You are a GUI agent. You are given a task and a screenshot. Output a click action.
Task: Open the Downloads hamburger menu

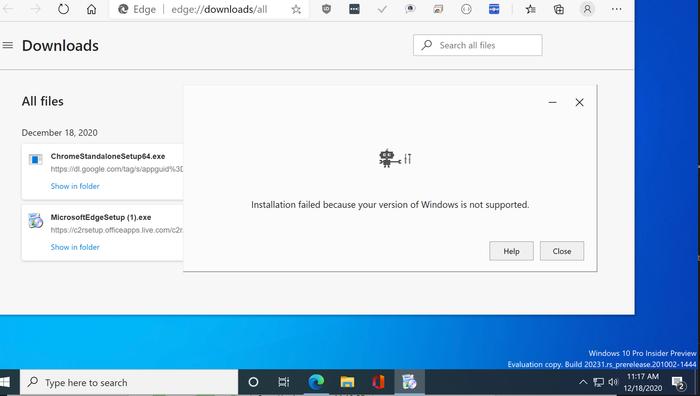point(8,45)
